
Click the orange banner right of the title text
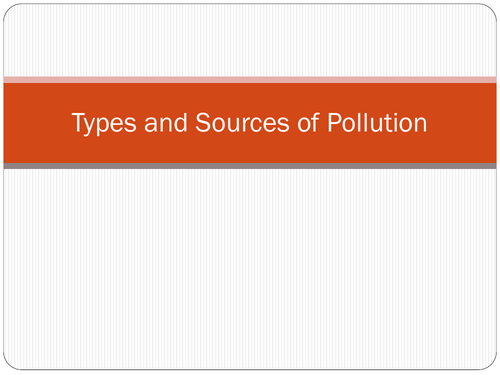(x=463, y=123)
